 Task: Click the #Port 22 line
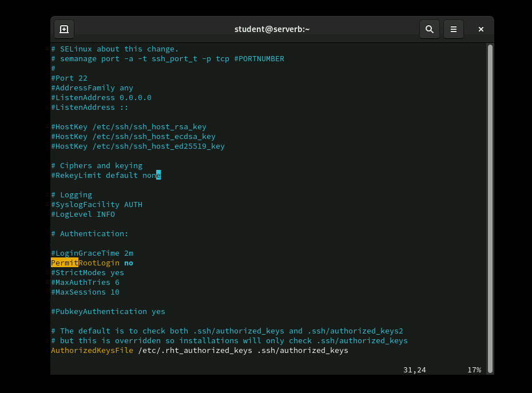69,78
